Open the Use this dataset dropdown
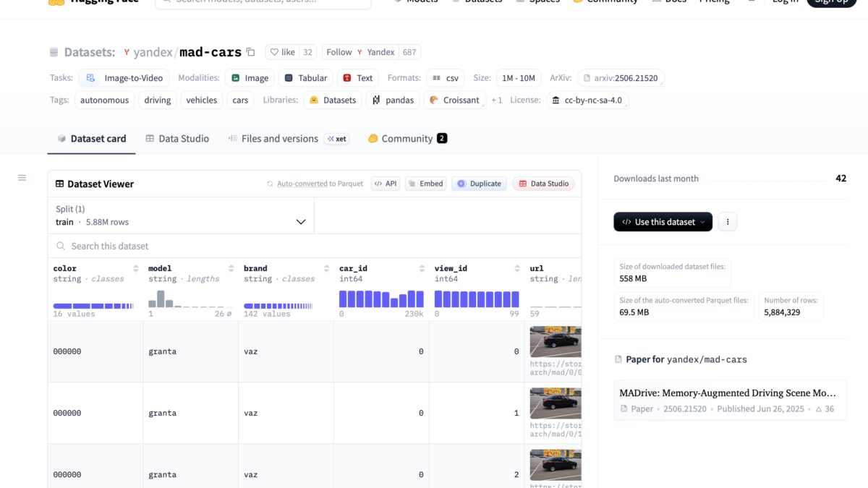Screen dimensions: 868x488 point(663,222)
